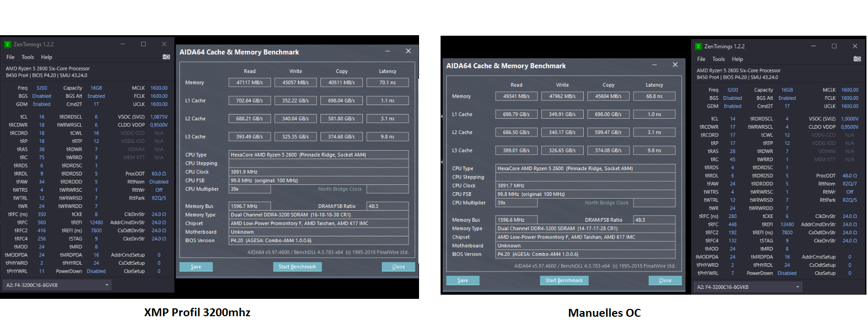Image resolution: width=868 pixels, height=322 pixels.
Task: Open Help menu in XMP Profil ZenTimings
Action: pyautogui.click(x=47, y=57)
